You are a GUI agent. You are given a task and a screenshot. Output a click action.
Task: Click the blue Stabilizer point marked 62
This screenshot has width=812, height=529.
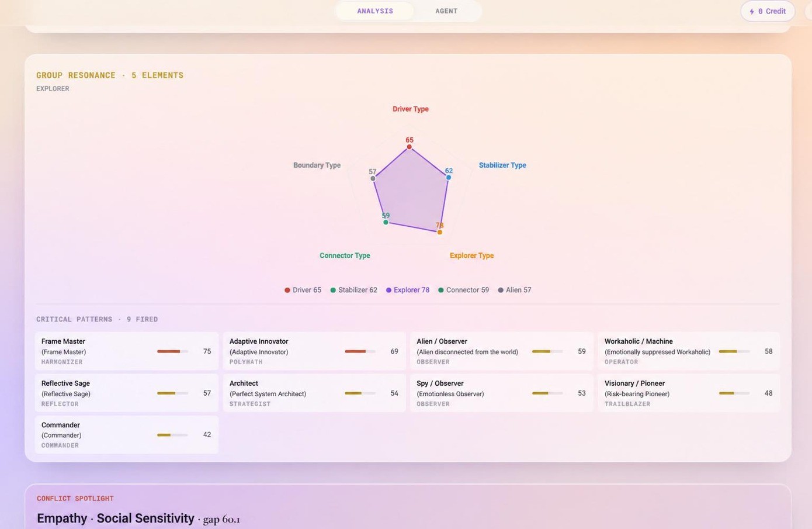point(449,177)
